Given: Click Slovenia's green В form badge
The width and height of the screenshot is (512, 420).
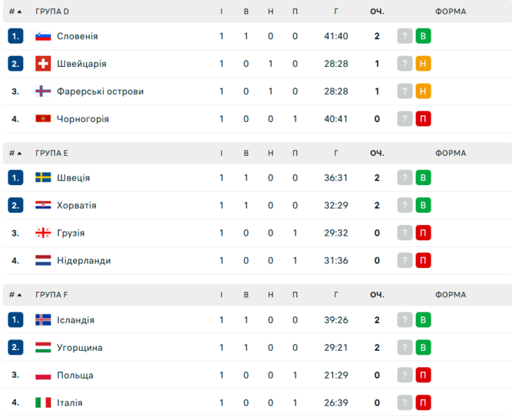Looking at the screenshot, I should click(423, 36).
